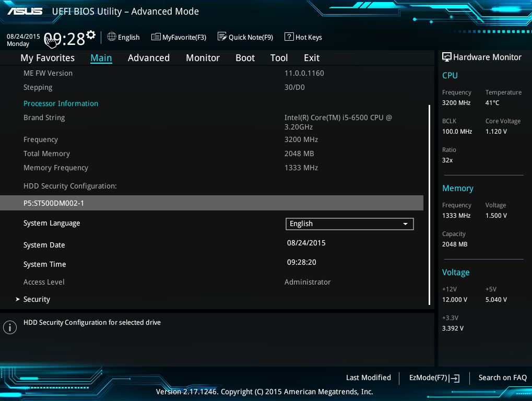Viewport: 532px width, 401px height.
Task: Click the globe language icon
Action: [x=112, y=37]
